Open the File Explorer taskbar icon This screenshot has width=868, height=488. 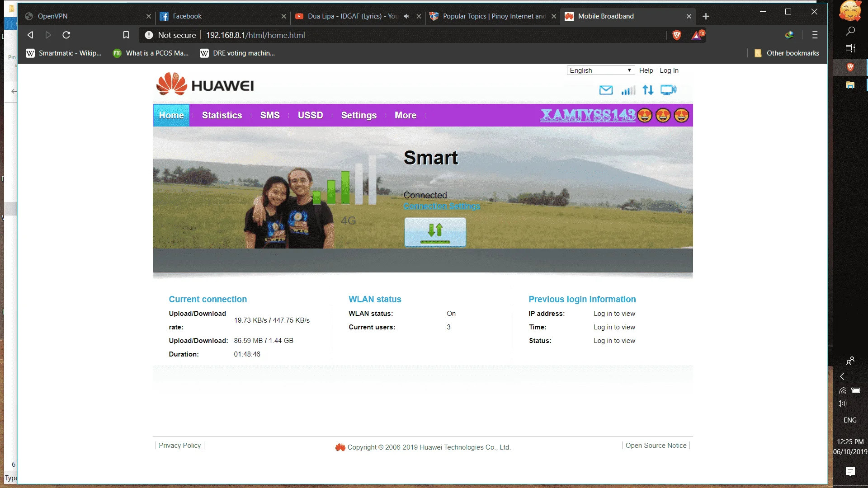pyautogui.click(x=850, y=85)
